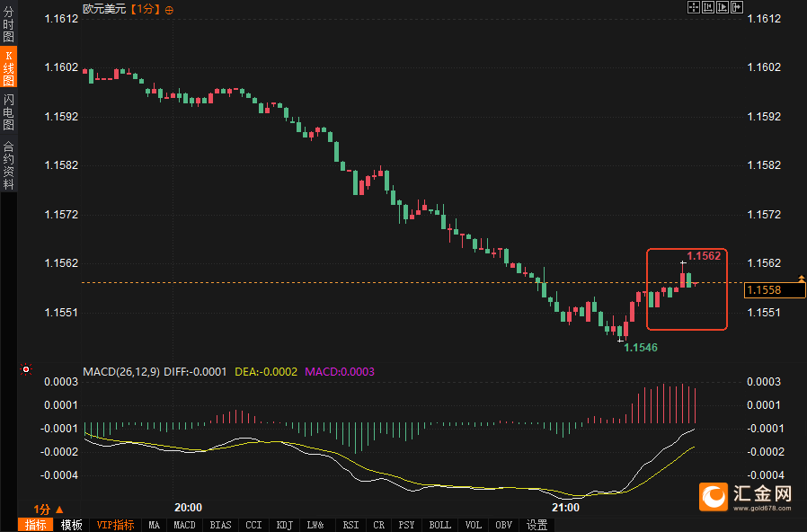Toggle the BOLL indicator
This screenshot has height=532, width=807.
[x=440, y=525]
